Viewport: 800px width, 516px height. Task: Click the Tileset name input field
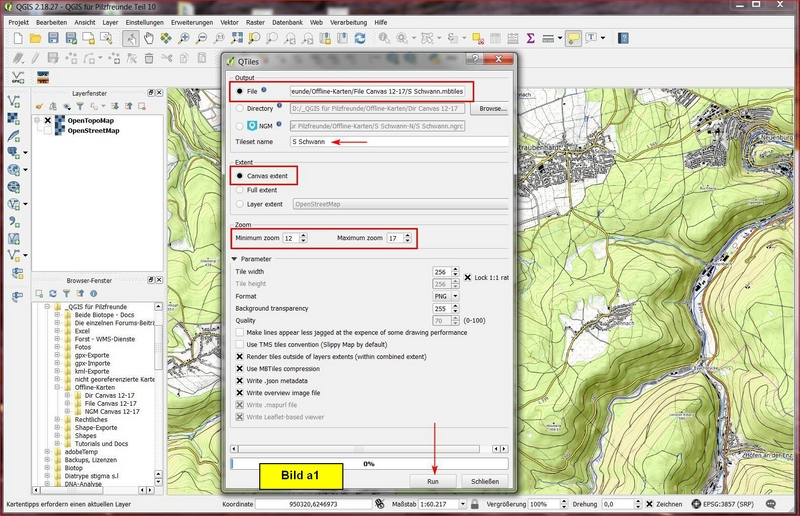[x=399, y=142]
